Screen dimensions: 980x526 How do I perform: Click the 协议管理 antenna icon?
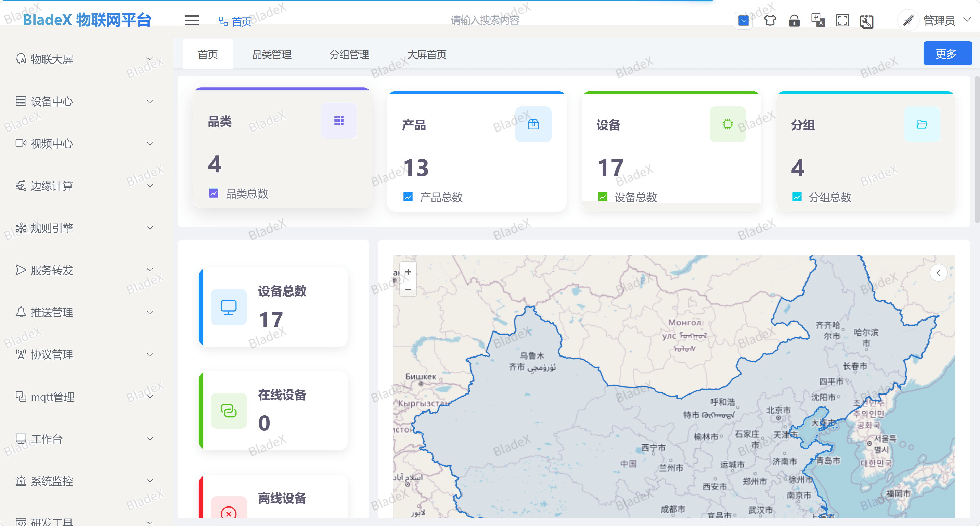(x=21, y=354)
